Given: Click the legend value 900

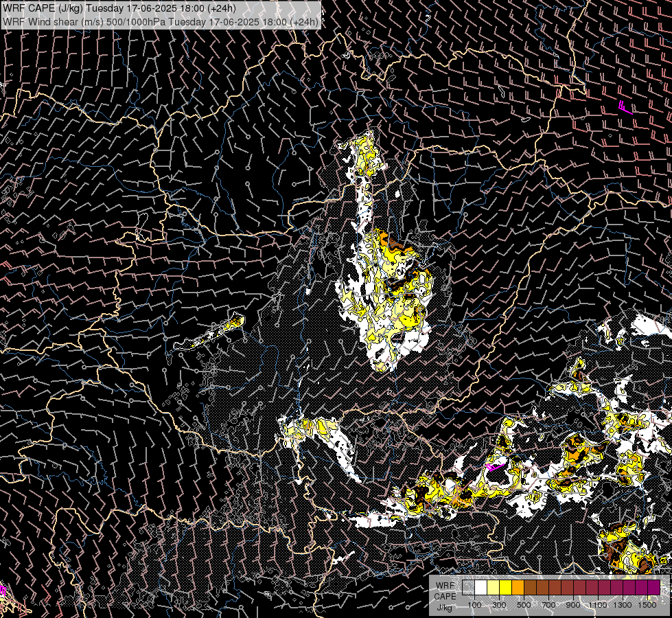Looking at the screenshot, I should click(573, 605).
